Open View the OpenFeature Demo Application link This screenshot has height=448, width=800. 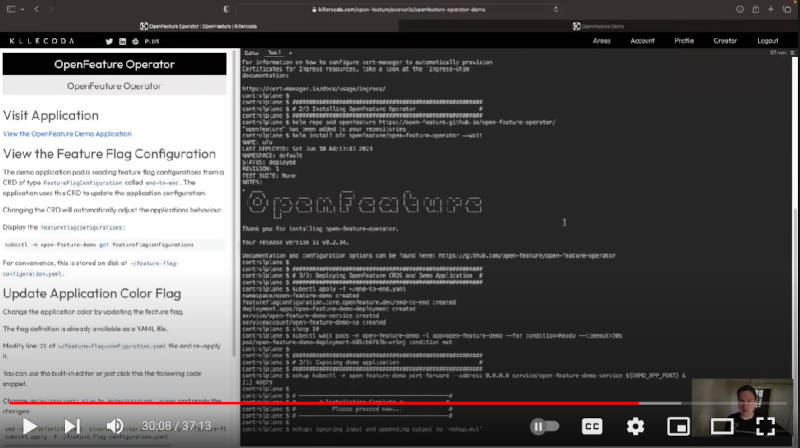[x=67, y=134]
